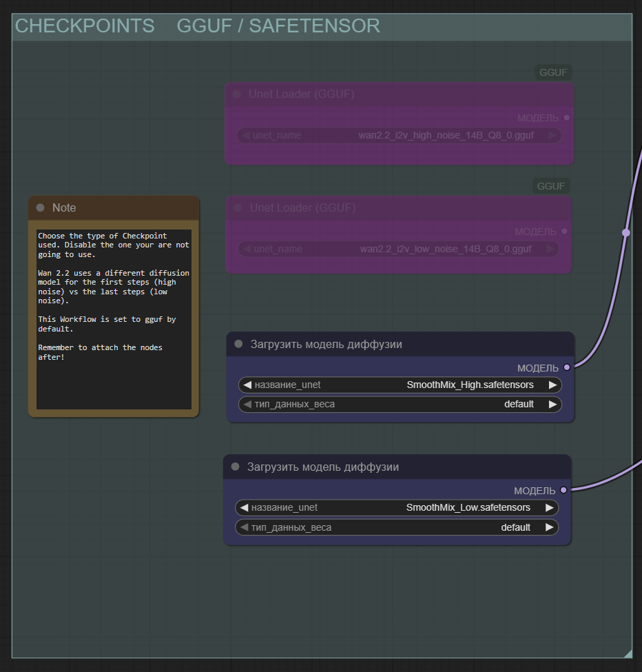Select title of SmoothMix_Low diffusion loader node
642x672 pixels.
click(x=323, y=467)
